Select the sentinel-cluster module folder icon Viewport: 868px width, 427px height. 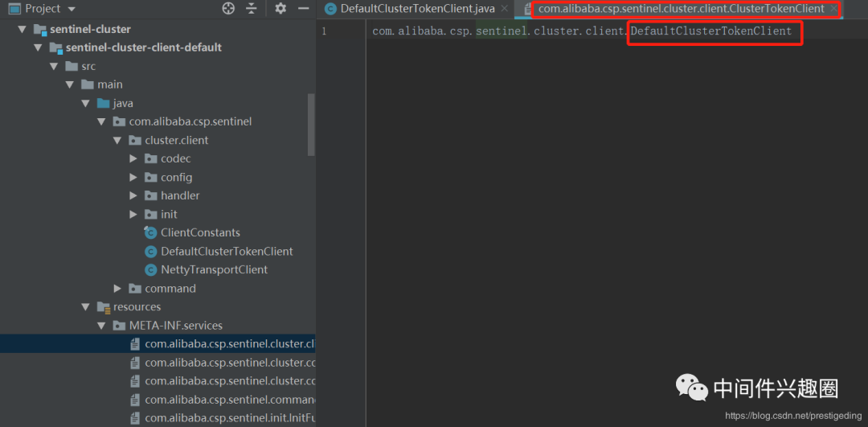40,30
